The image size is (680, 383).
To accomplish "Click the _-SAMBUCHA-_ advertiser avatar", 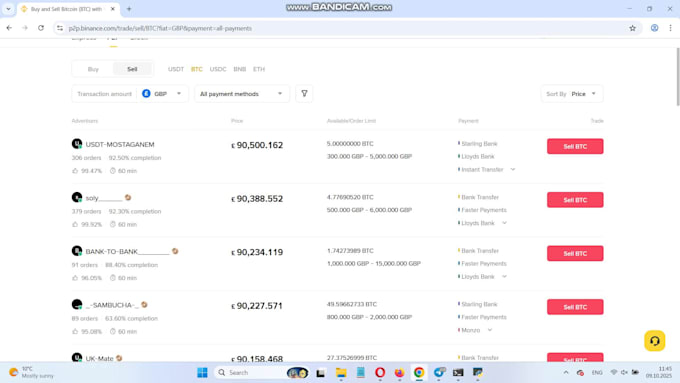I will pyautogui.click(x=77, y=304).
